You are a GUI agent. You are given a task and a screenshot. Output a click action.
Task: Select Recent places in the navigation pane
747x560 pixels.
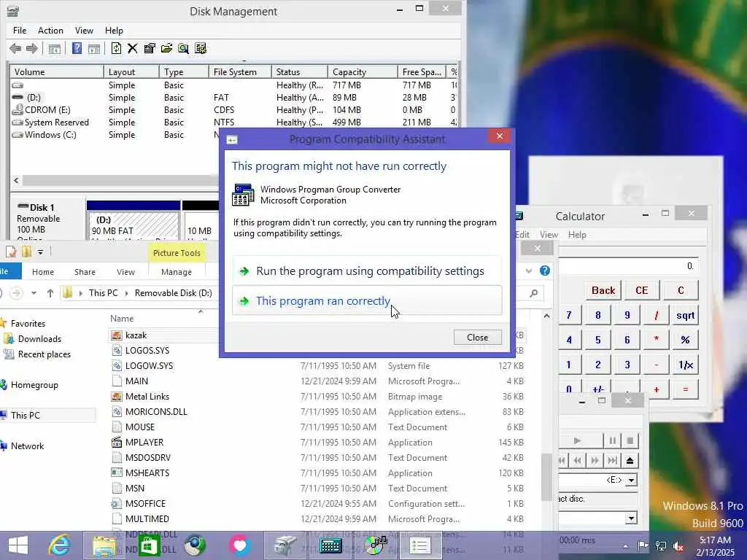[44, 354]
